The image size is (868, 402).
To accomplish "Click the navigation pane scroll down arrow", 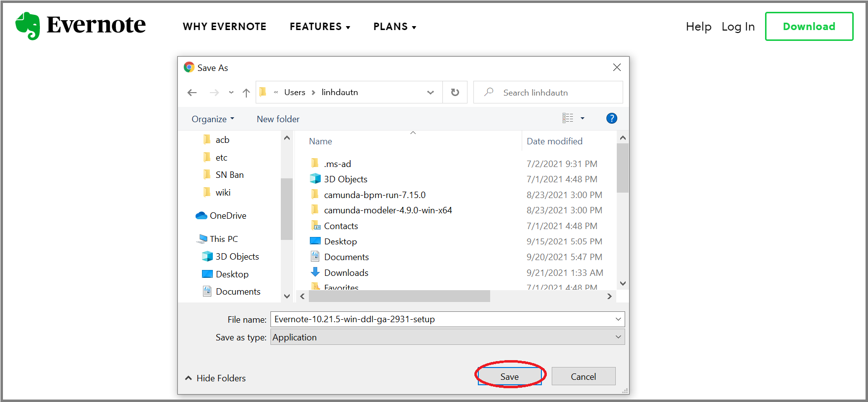I will (287, 296).
